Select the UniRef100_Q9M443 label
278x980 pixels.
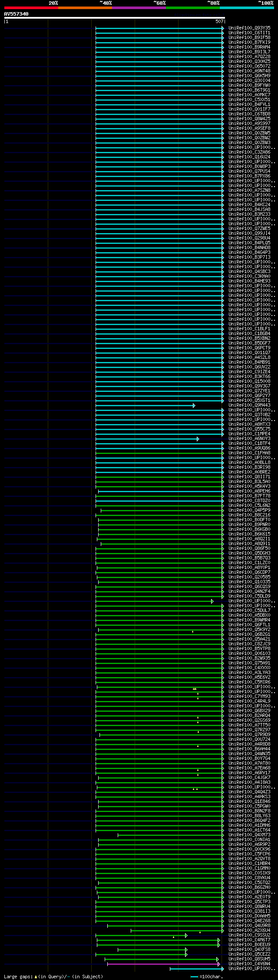(249, 405)
